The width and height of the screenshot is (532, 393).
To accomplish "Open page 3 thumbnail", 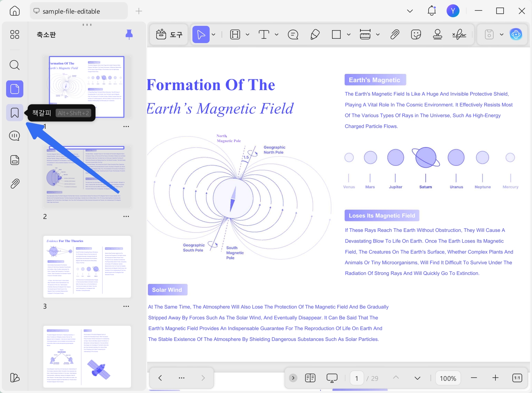I will pos(87,267).
